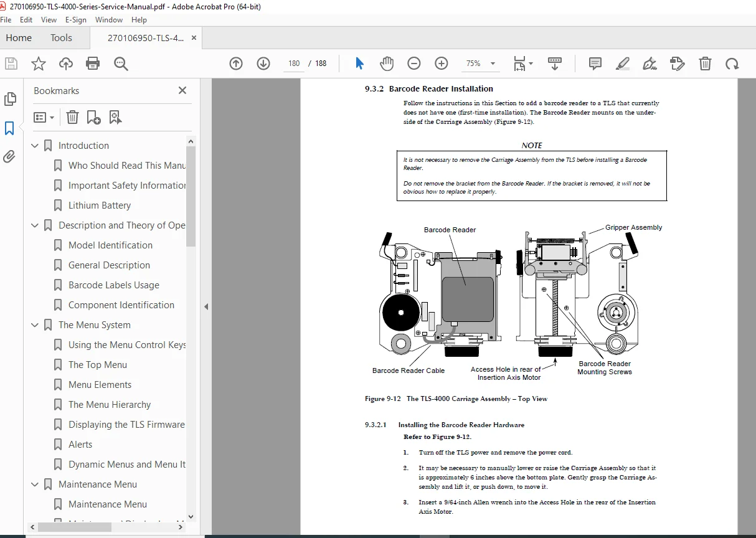The width and height of the screenshot is (756, 538).
Task: Open the Lithium Battery bookmark
Action: point(100,205)
